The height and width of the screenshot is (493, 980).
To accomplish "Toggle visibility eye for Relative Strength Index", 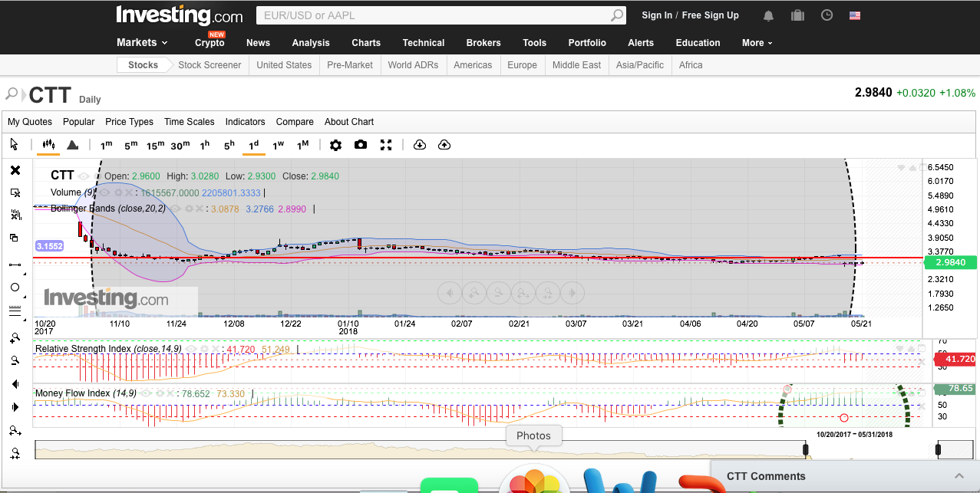I will (191, 349).
